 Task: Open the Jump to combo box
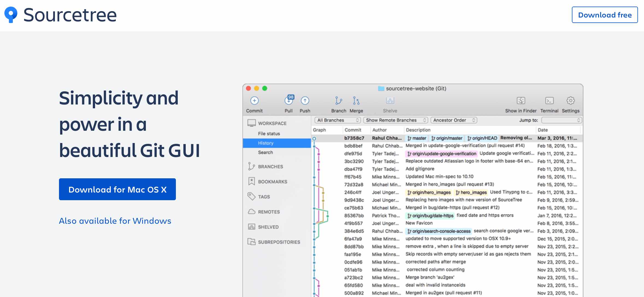pos(562,120)
